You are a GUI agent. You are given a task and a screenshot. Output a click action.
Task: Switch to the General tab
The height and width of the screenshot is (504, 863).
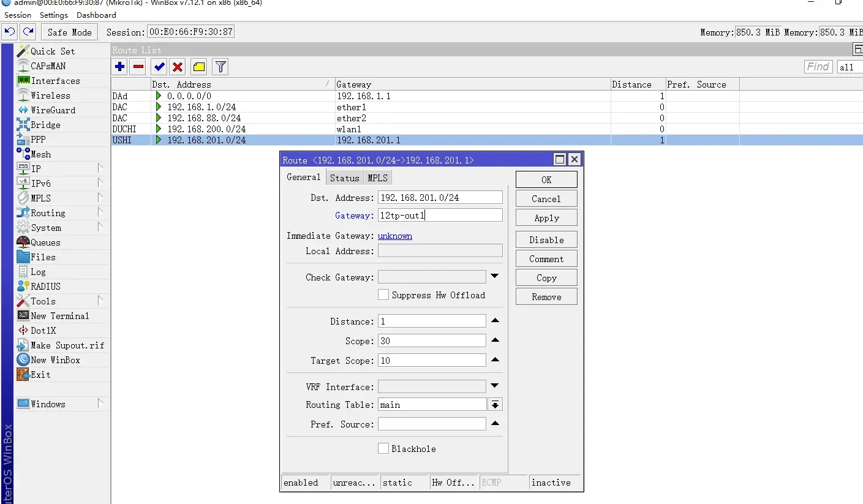tap(304, 177)
